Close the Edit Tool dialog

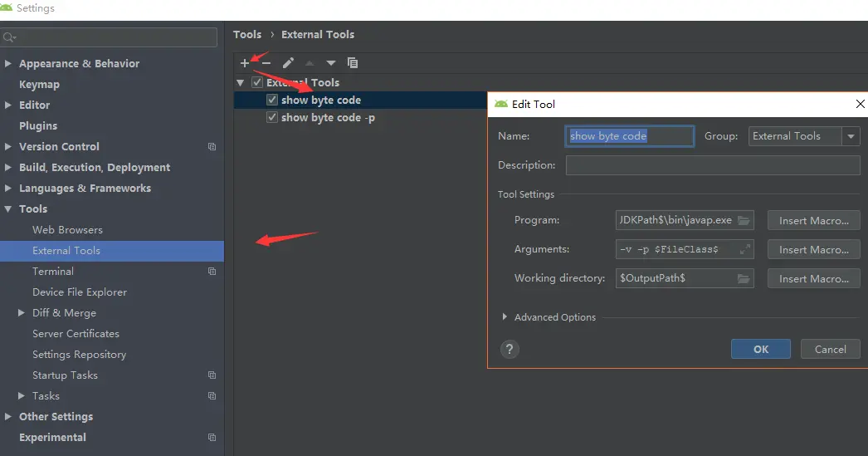coord(860,104)
